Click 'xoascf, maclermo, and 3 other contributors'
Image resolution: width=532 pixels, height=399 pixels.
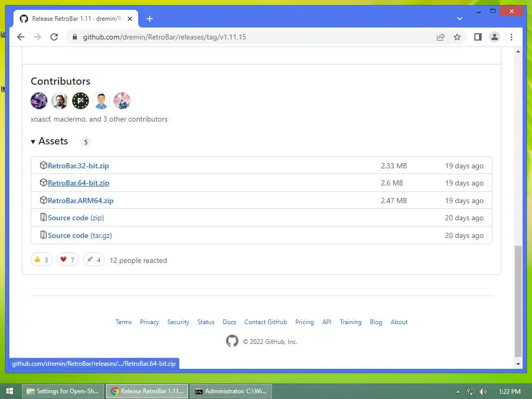(x=99, y=119)
